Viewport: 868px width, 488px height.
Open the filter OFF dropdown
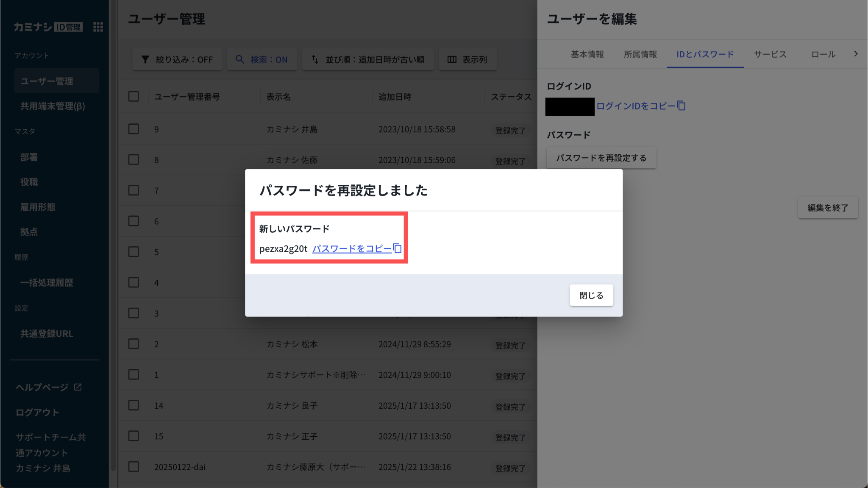[184, 59]
